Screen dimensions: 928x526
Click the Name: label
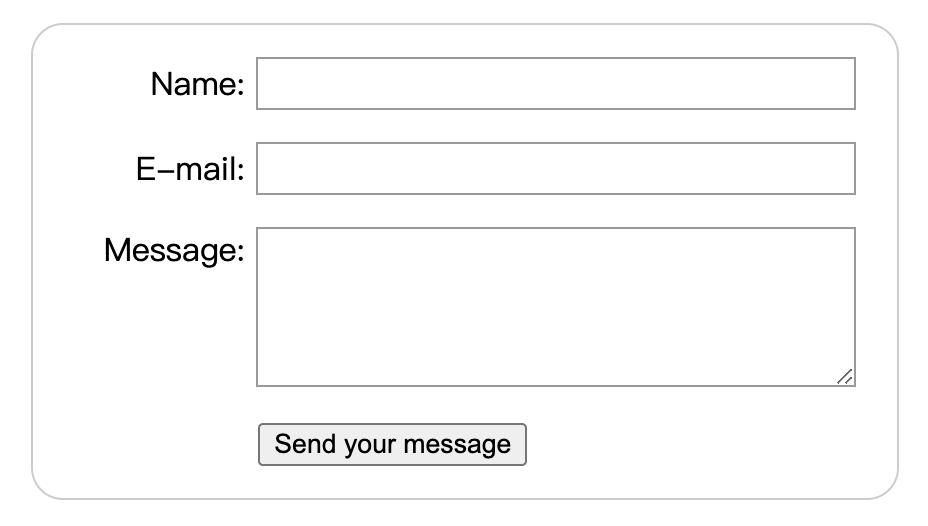197,85
